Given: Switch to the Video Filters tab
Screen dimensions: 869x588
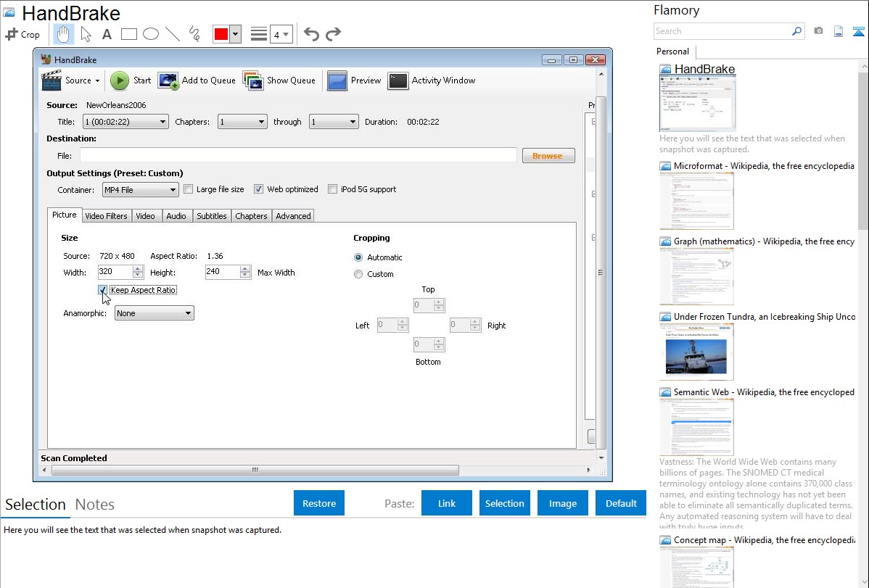Looking at the screenshot, I should (106, 216).
